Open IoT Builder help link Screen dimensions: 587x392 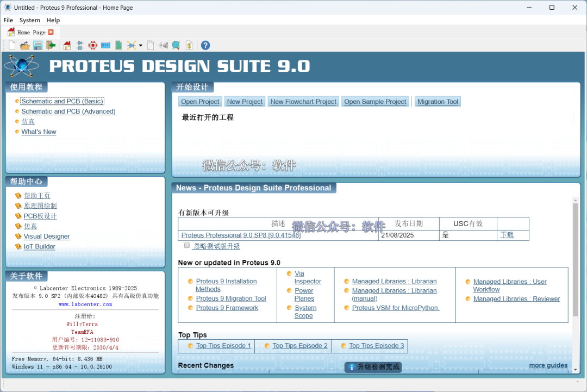coord(39,246)
